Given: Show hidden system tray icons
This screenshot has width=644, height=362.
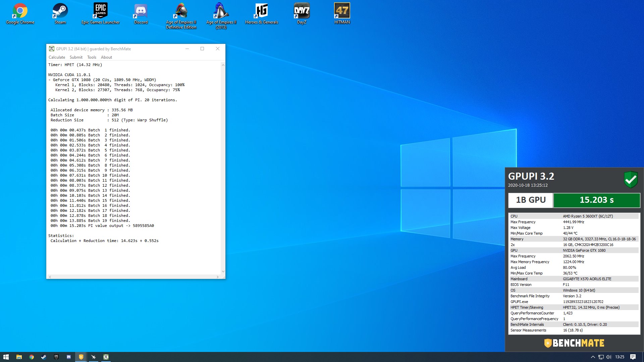Looking at the screenshot, I should click(x=593, y=357).
